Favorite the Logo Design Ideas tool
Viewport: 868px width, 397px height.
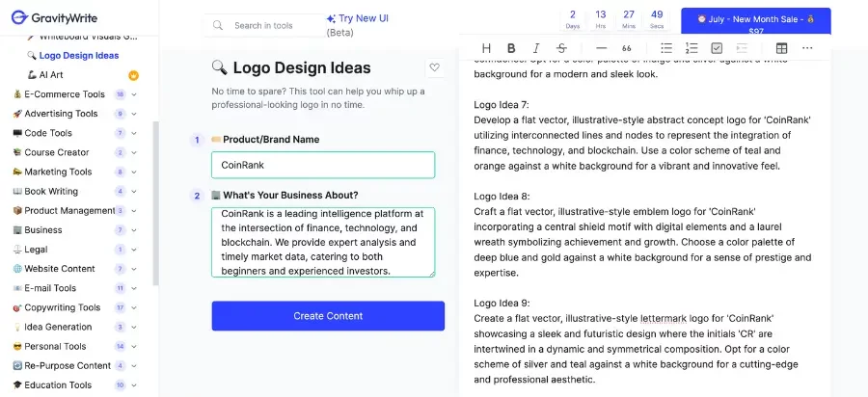[x=435, y=67]
